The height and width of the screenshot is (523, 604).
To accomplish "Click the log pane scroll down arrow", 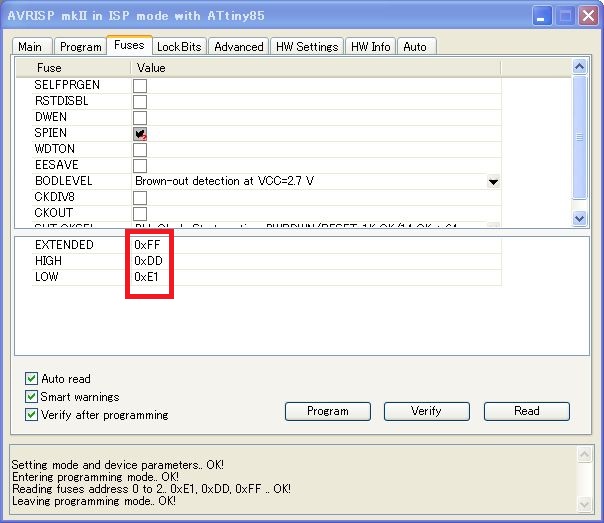I will [x=584, y=504].
